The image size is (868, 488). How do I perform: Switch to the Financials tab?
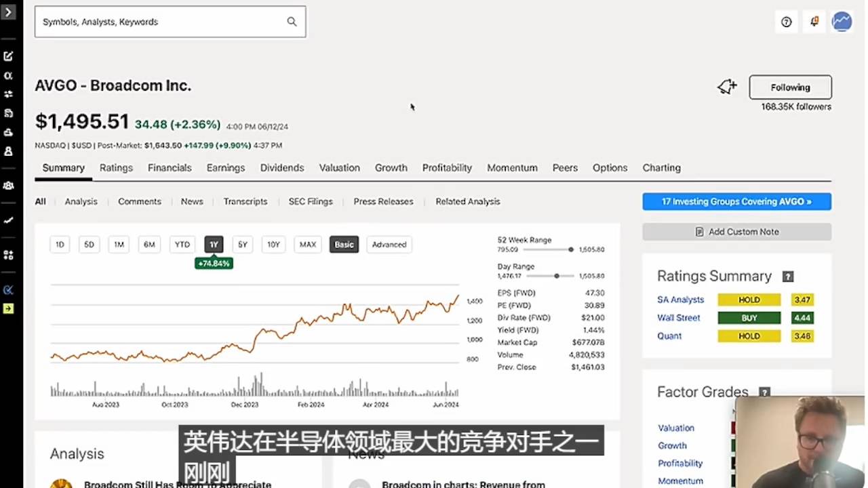point(170,168)
